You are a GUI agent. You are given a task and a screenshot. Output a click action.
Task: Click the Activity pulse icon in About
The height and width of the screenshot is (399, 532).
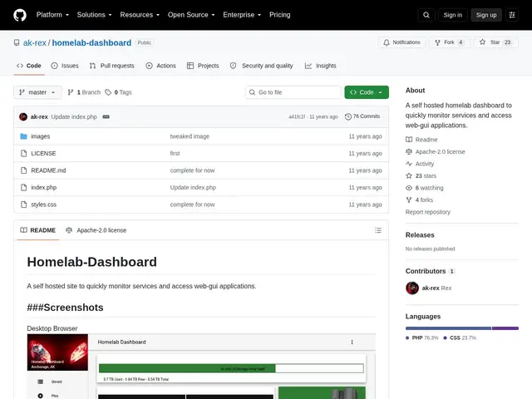pyautogui.click(x=409, y=164)
